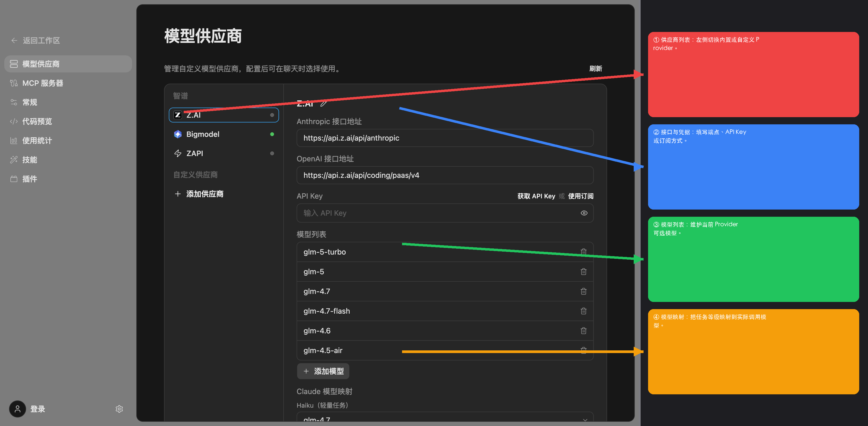Click 添加模型 button
This screenshot has width=868, height=426.
pyautogui.click(x=323, y=371)
